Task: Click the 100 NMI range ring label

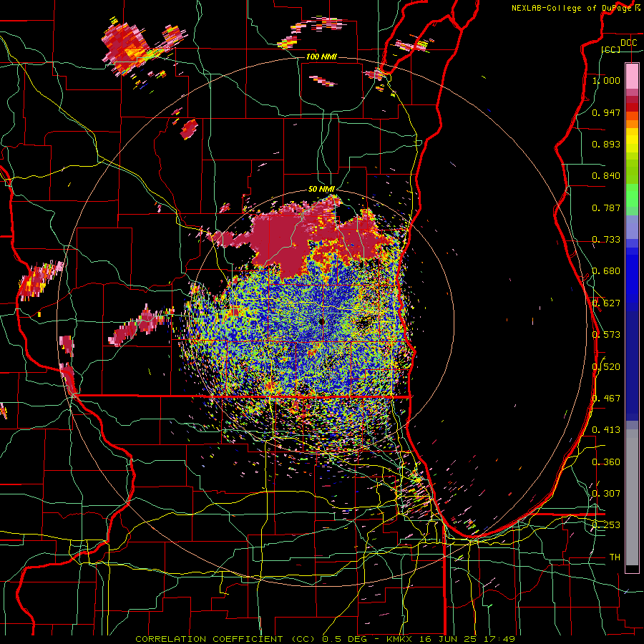Action: click(321, 57)
